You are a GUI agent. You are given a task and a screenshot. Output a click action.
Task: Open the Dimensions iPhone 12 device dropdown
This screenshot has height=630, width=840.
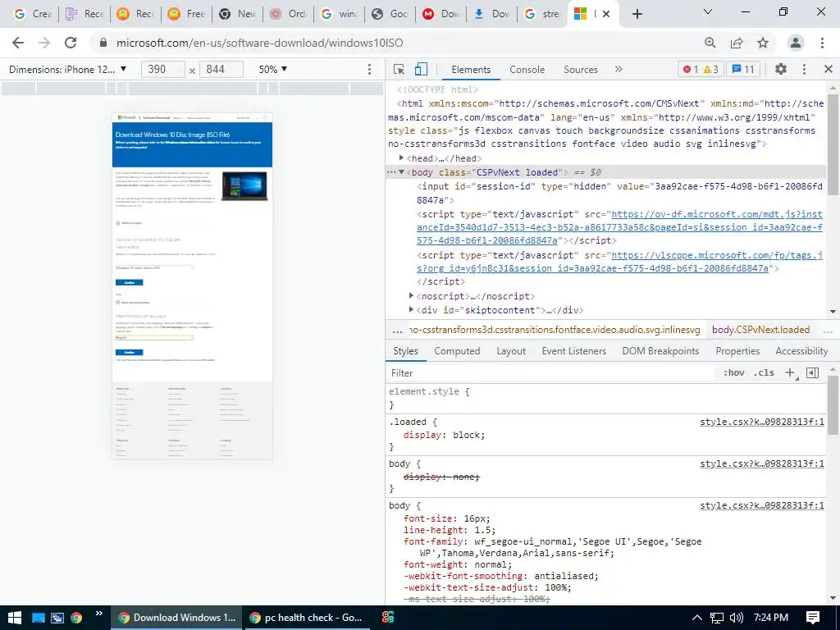(x=67, y=69)
